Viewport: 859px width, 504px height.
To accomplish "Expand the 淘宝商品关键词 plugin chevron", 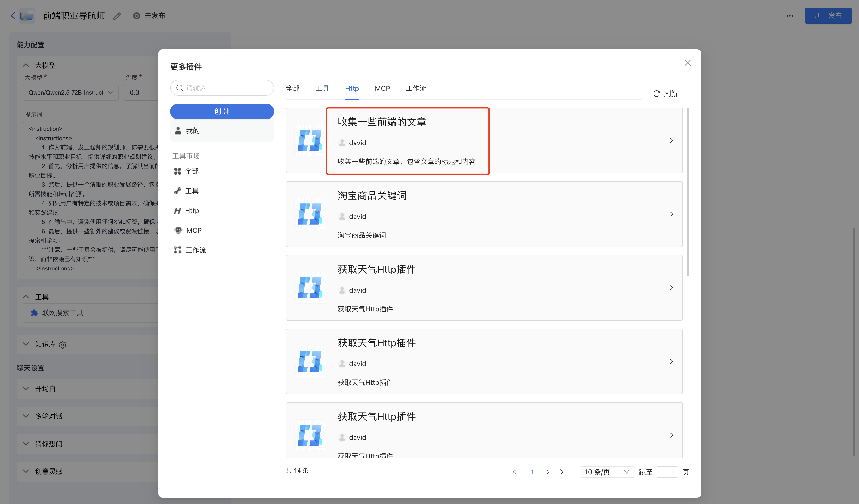I will pyautogui.click(x=671, y=214).
